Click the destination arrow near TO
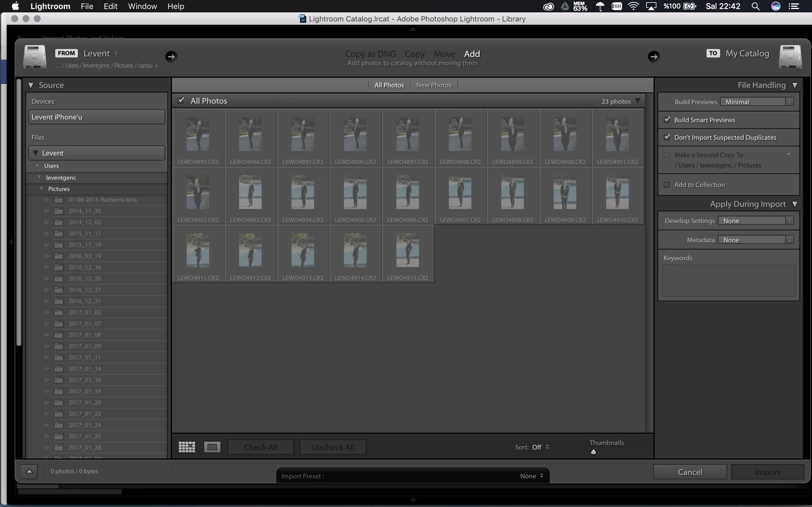The image size is (812, 507). pyautogui.click(x=653, y=56)
